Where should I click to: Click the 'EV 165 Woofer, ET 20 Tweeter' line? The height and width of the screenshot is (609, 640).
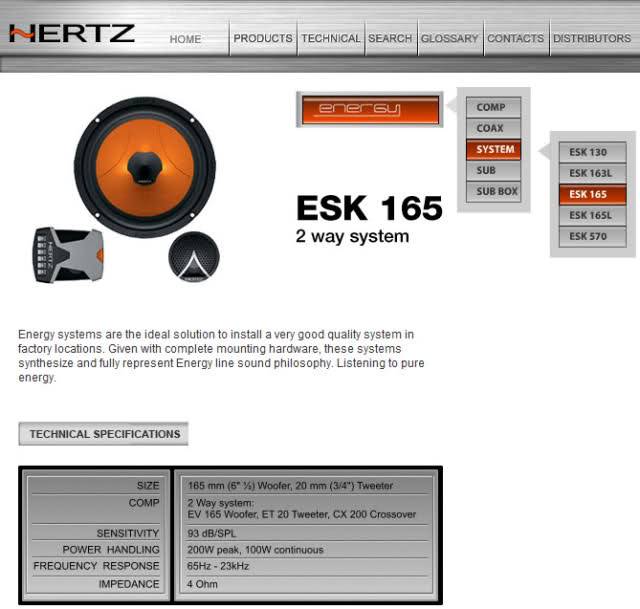[302, 514]
